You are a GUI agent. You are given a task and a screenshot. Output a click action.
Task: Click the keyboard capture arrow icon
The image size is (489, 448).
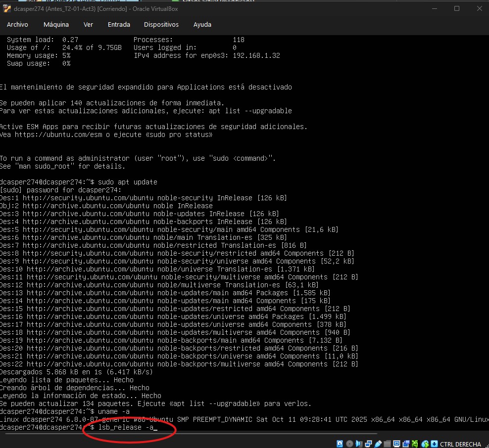coord(435,444)
